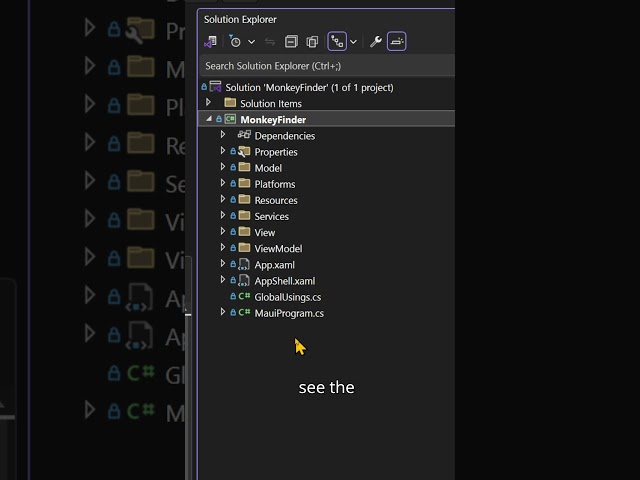Click the AppShell.xaml file icon
The width and height of the screenshot is (640, 480).
pos(244,280)
